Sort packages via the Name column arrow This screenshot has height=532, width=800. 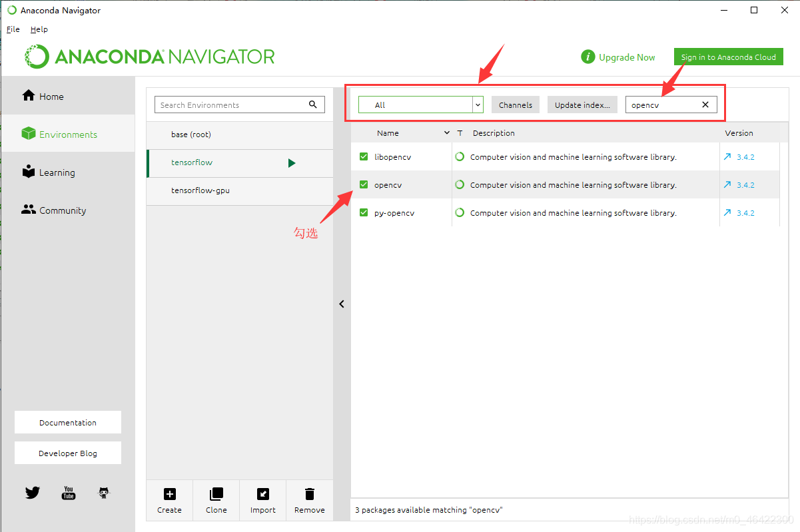click(447, 133)
